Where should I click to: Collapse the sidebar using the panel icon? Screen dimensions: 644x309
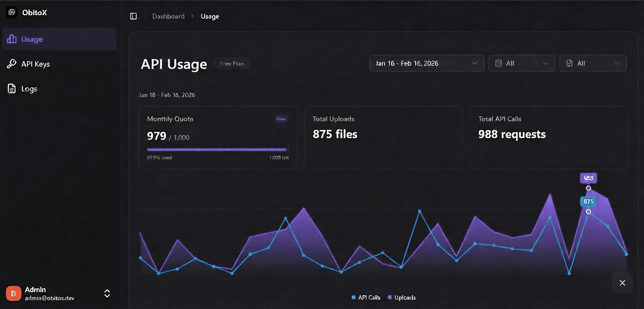click(134, 16)
